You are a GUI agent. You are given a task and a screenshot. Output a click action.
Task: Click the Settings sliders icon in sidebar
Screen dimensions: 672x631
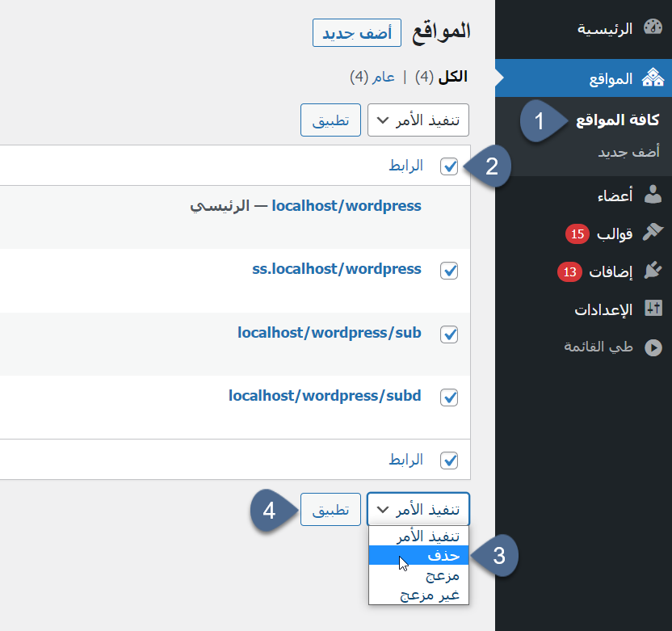tap(652, 309)
